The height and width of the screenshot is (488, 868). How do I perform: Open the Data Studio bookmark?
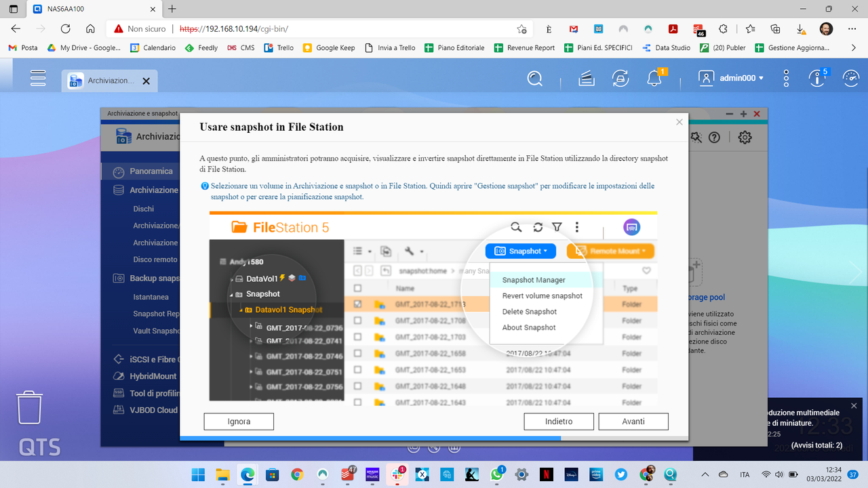point(666,48)
